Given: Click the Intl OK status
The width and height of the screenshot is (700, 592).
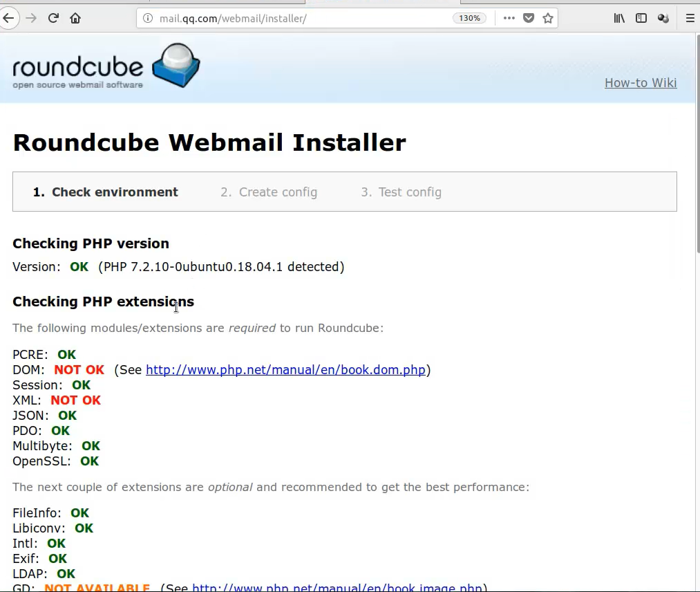Looking at the screenshot, I should 56,544.
